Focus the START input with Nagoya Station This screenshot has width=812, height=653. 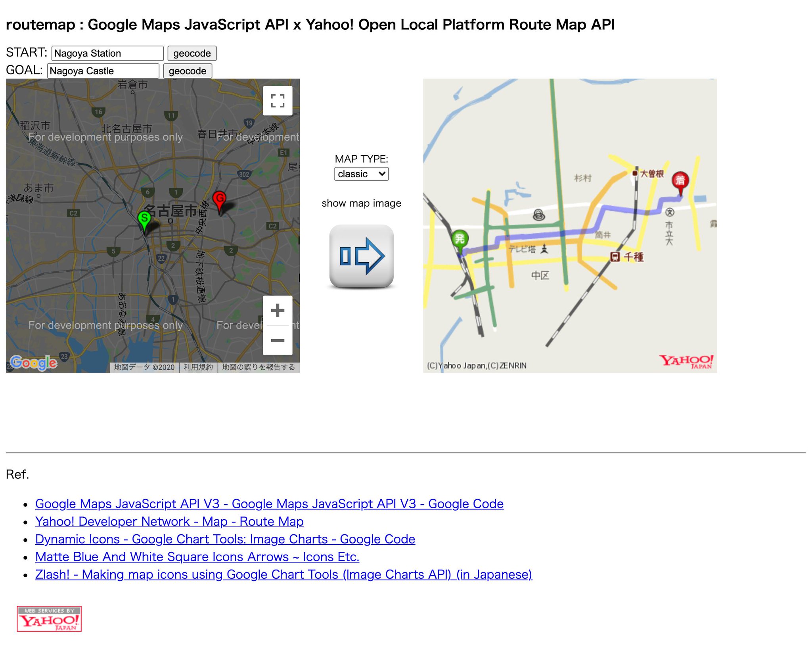(x=107, y=53)
